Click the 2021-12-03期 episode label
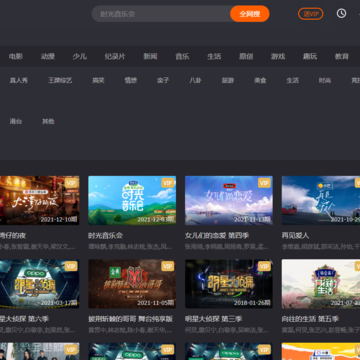 point(156,219)
